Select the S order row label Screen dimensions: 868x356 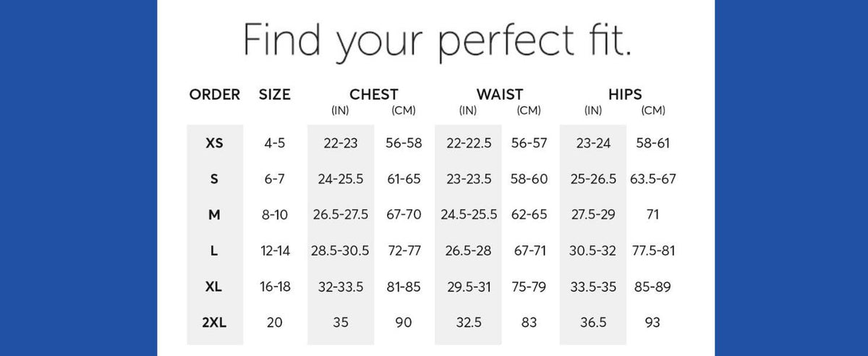click(214, 179)
